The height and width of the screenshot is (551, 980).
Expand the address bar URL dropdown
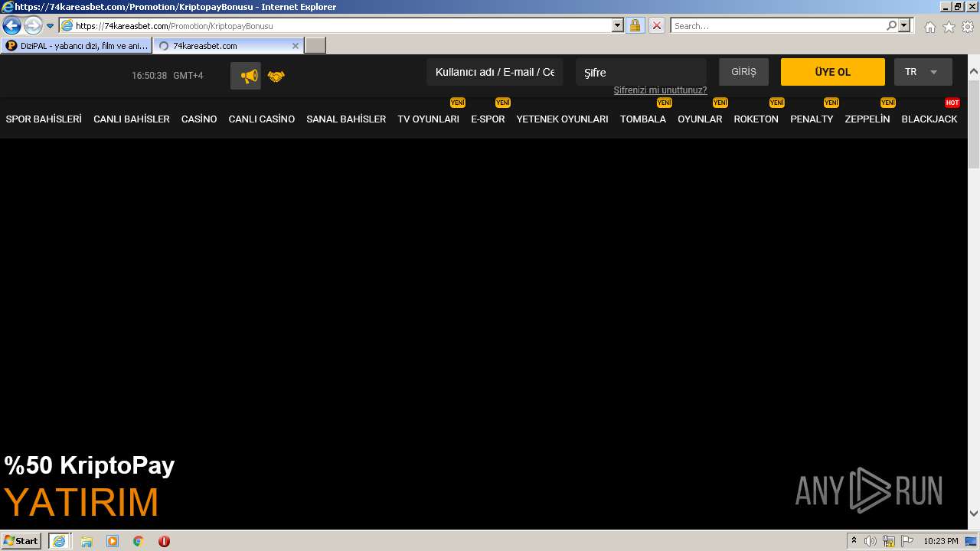(x=618, y=25)
